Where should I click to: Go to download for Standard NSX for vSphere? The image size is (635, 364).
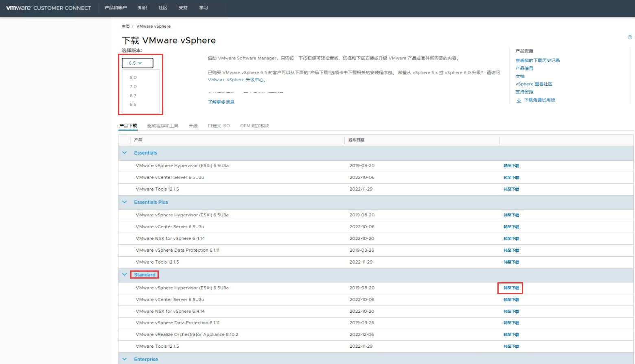pos(511,312)
